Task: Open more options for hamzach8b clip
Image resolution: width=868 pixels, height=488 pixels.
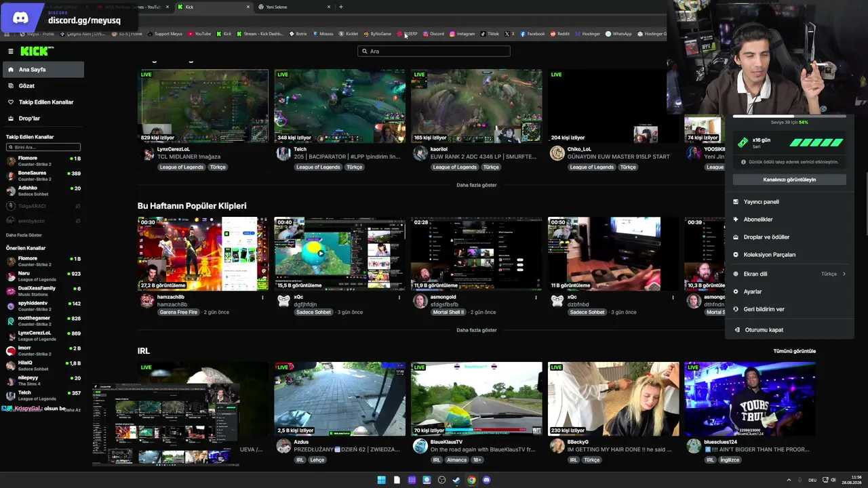Action: 262,298
